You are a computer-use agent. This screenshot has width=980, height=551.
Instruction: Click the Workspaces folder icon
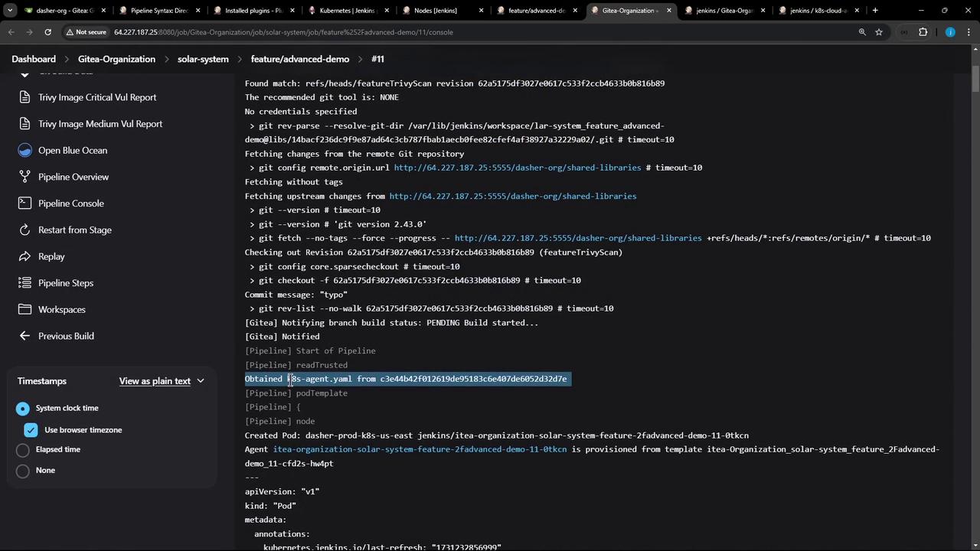coord(24,309)
